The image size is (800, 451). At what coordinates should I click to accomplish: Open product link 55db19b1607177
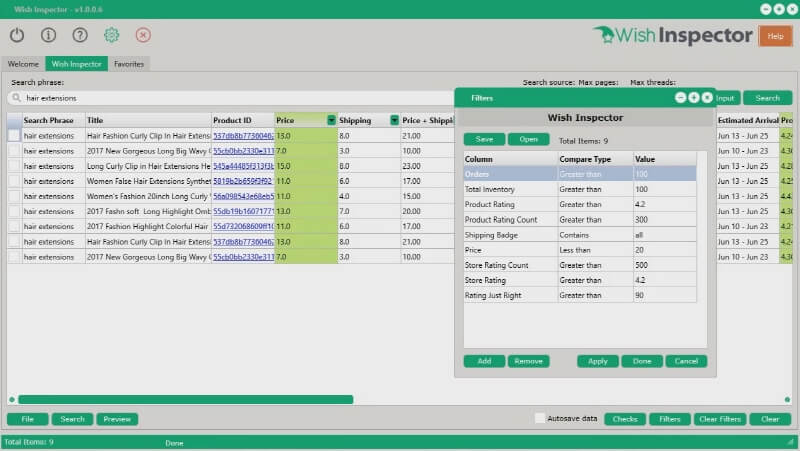(x=243, y=211)
